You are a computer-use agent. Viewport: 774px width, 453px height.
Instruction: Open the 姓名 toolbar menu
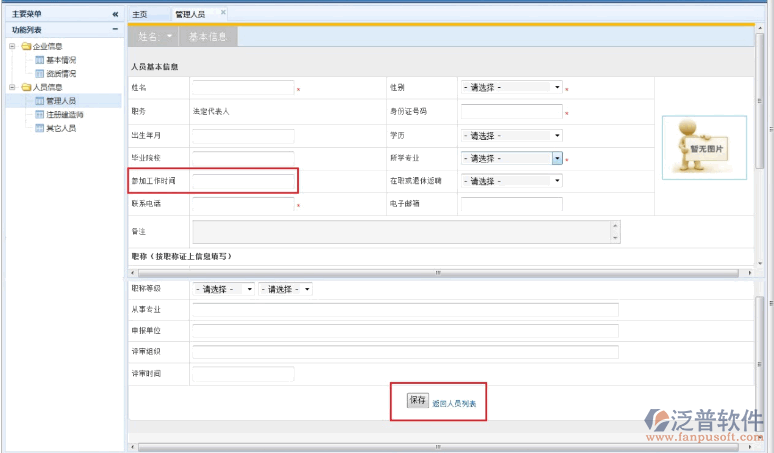coord(155,36)
